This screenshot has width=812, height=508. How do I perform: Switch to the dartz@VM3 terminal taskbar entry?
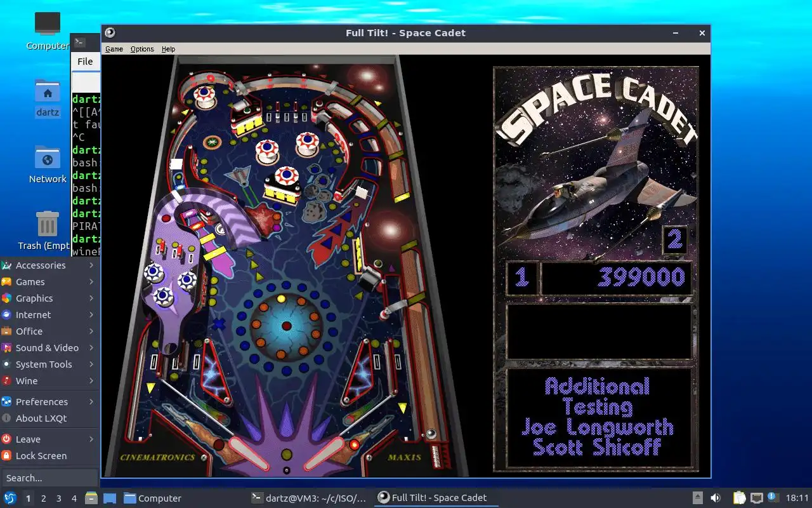309,498
